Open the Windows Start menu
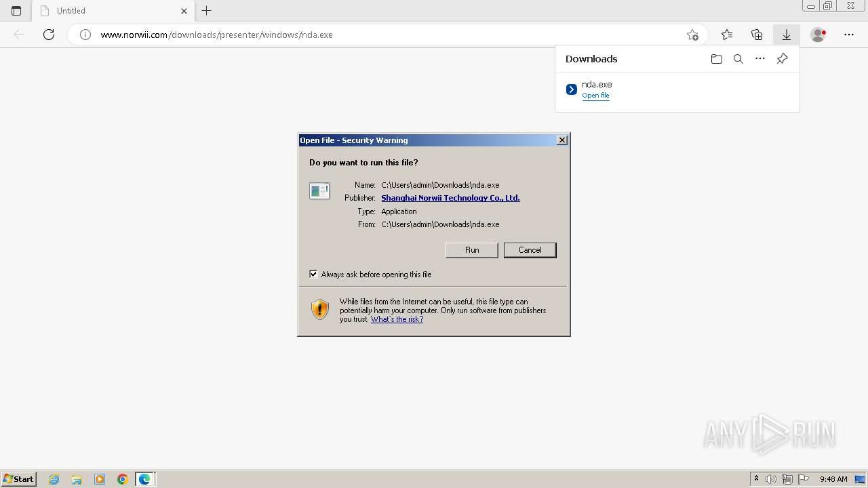The height and width of the screenshot is (488, 868). click(18, 479)
